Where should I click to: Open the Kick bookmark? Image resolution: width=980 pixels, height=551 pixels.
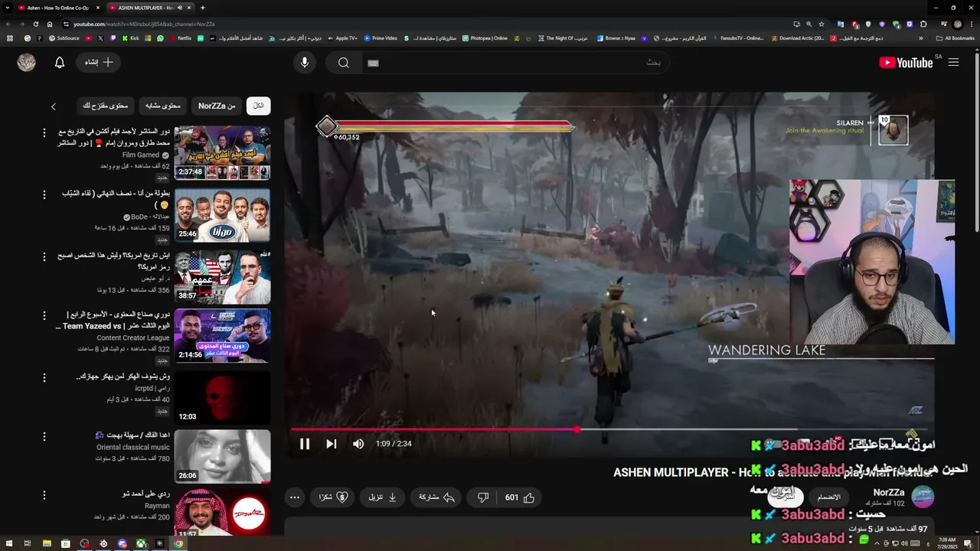(130, 38)
